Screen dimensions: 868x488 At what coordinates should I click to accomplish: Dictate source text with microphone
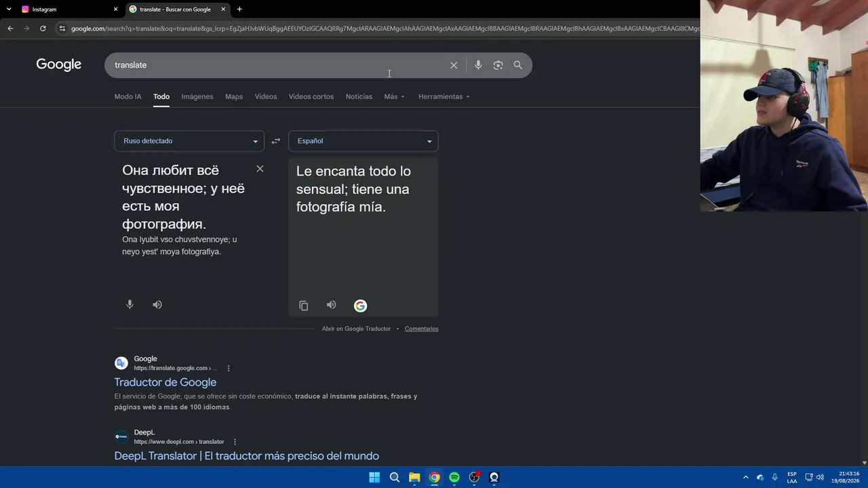tap(130, 304)
